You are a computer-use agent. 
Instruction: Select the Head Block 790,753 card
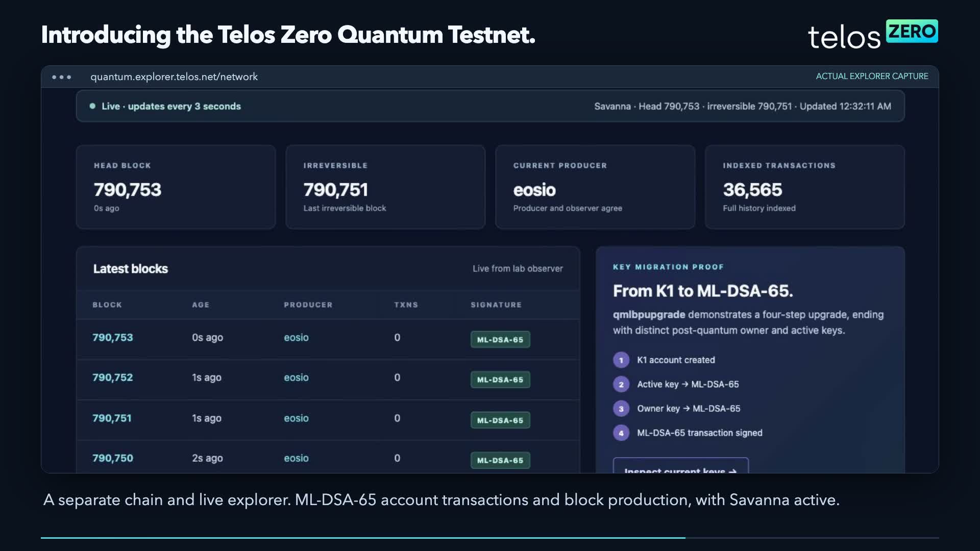click(x=176, y=187)
